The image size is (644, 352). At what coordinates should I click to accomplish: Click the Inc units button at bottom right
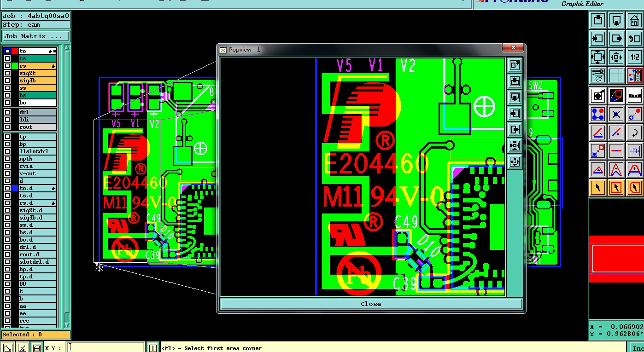[x=637, y=348]
